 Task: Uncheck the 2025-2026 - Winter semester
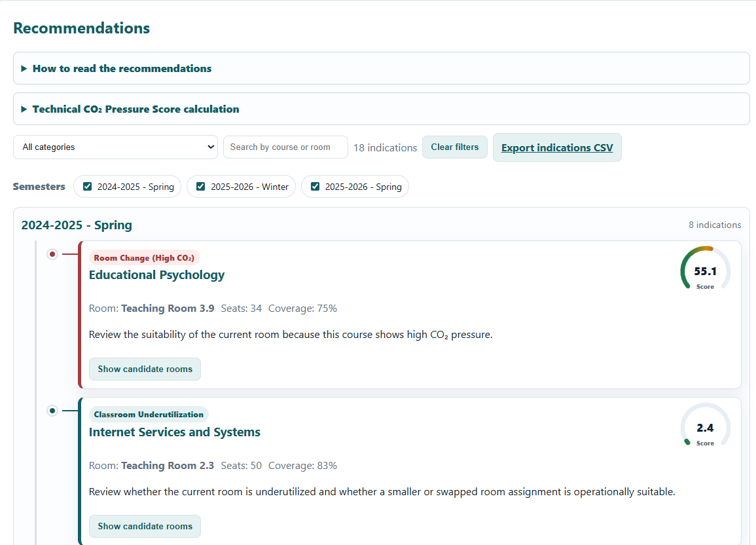click(200, 187)
